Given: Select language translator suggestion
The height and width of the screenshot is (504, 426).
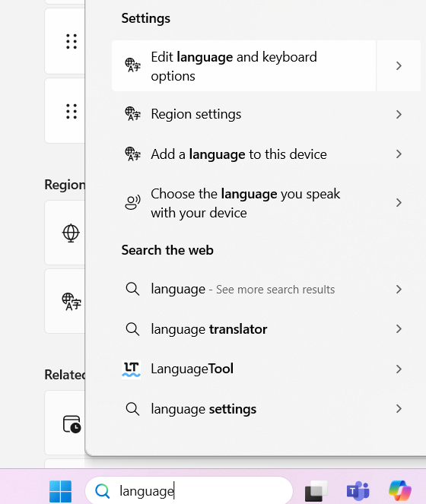Looking at the screenshot, I should point(244,329).
